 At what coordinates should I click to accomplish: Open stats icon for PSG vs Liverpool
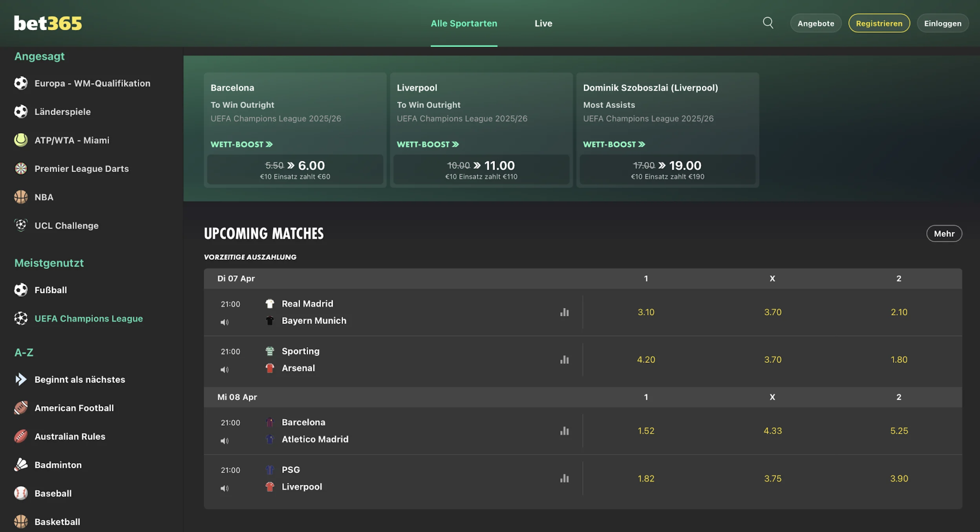(564, 479)
